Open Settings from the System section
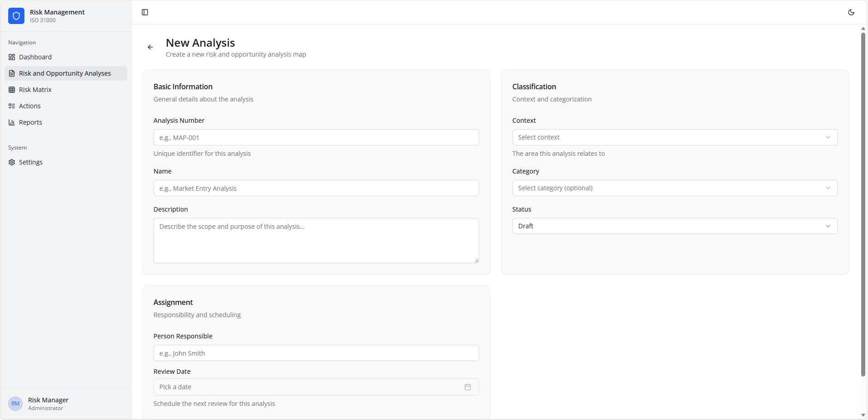Viewport: 868px width, 420px height. (30, 162)
